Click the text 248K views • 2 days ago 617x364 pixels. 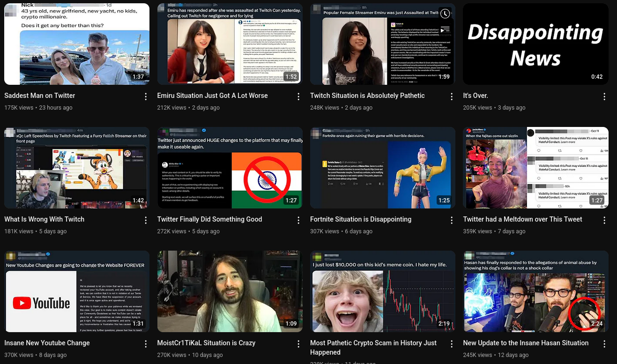pos(341,108)
